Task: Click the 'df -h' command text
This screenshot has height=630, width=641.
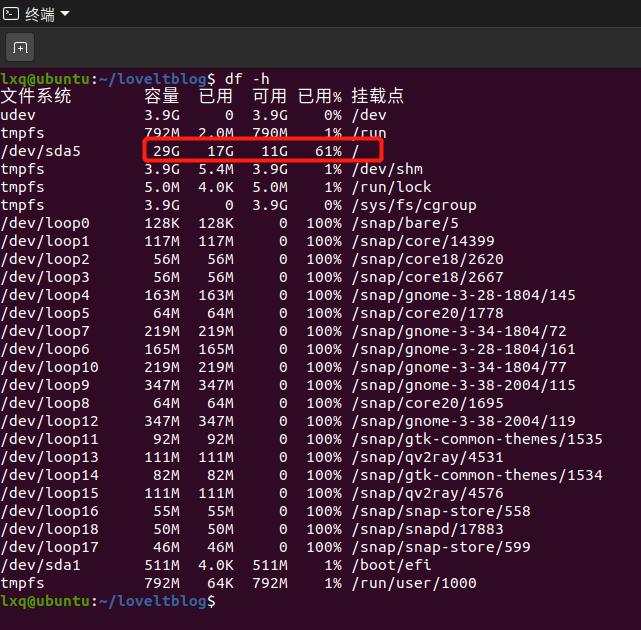Action: (247, 79)
